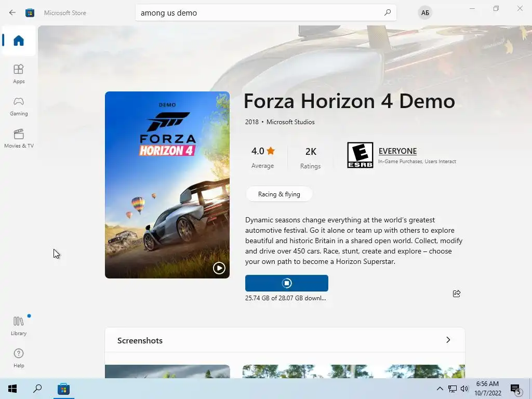Image resolution: width=532 pixels, height=399 pixels.
Task: Click the Forza Horizon 4 Demo title
Action: (349, 101)
